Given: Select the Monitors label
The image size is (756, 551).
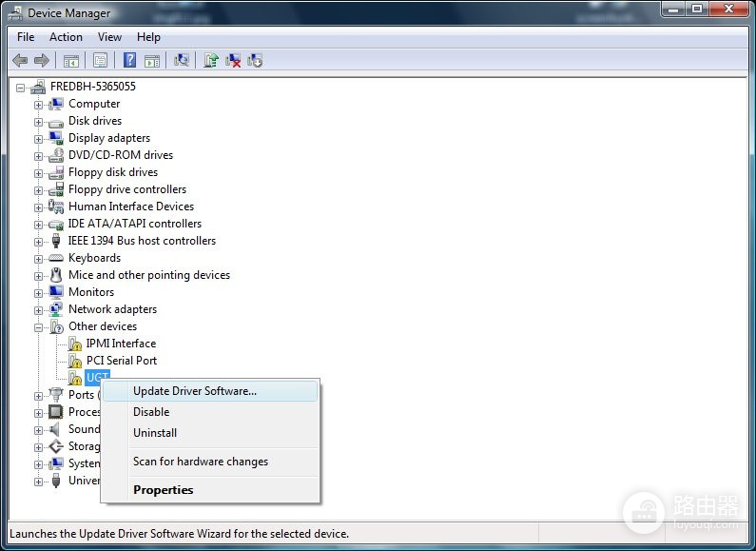Looking at the screenshot, I should point(91,292).
